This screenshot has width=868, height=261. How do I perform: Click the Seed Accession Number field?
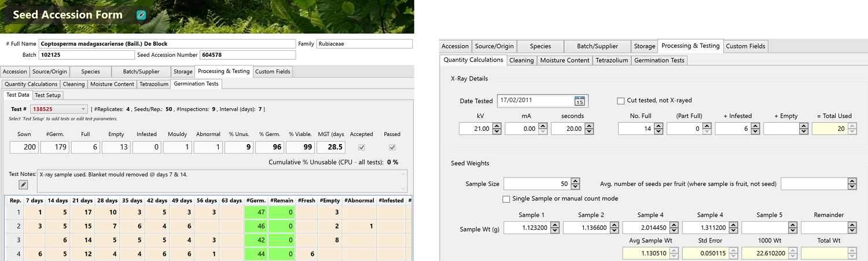[x=248, y=55]
